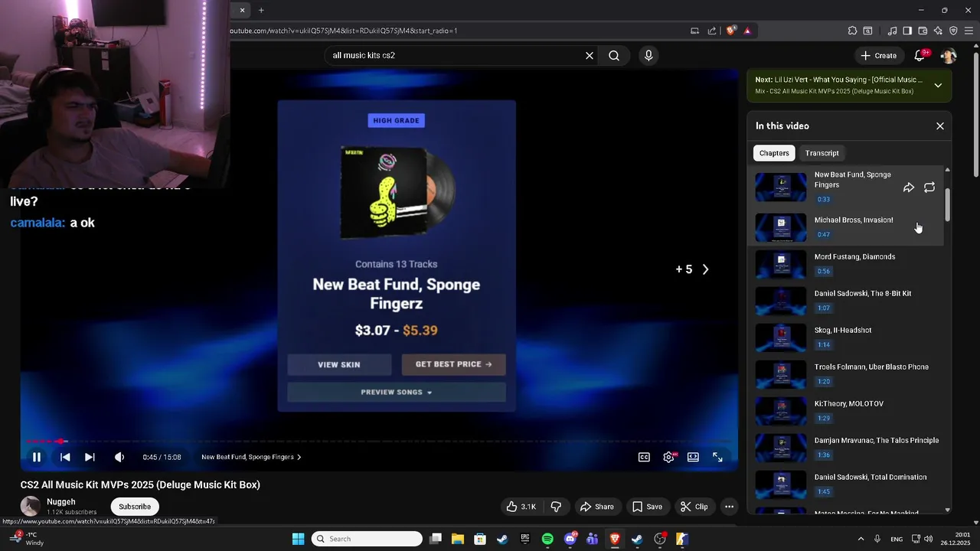Jump to Ki:Theory, MOLOTOV chapter

(x=846, y=411)
